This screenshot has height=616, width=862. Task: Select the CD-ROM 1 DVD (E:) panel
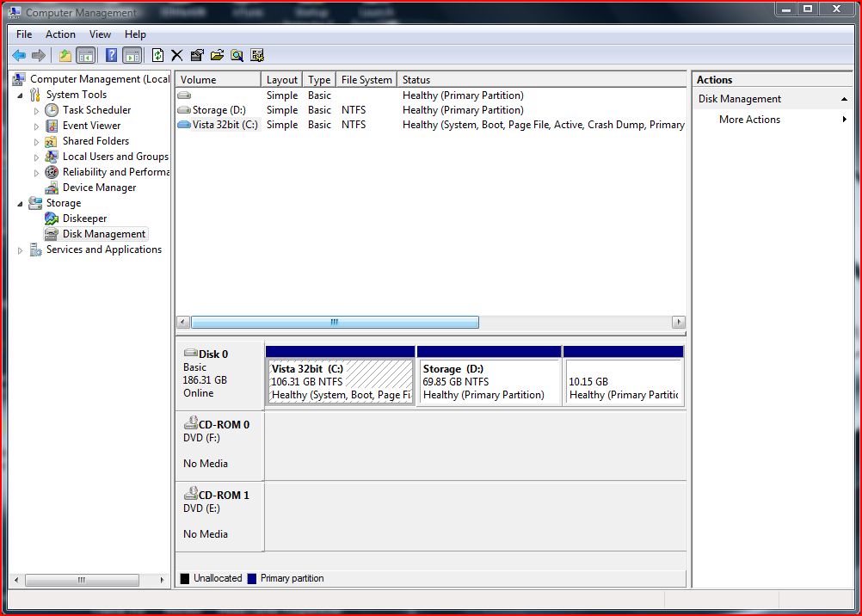[x=220, y=515]
